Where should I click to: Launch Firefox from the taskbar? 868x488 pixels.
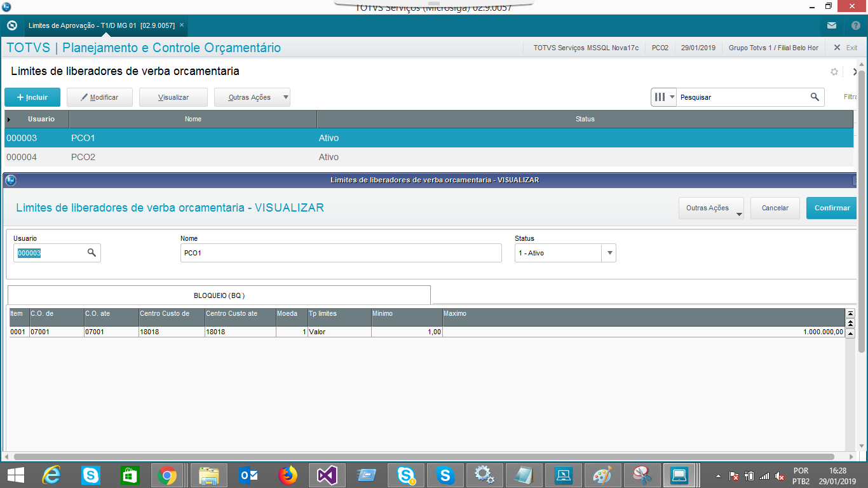tap(287, 475)
